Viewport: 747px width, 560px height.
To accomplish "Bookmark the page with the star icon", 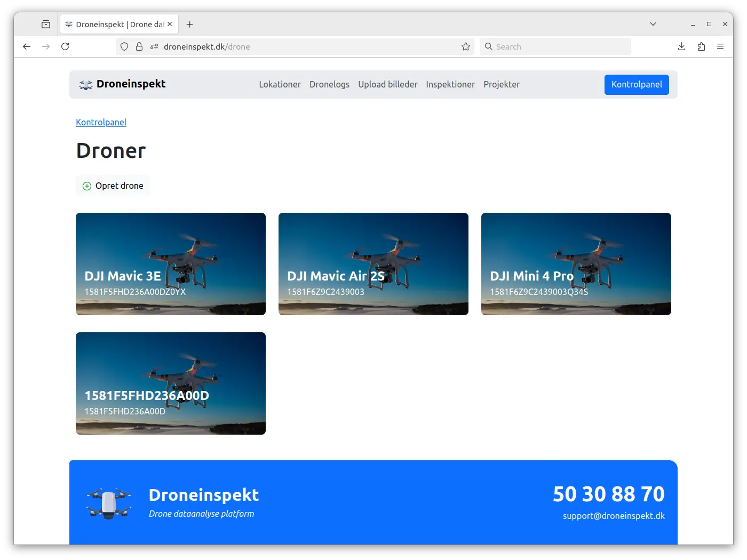I will [466, 46].
